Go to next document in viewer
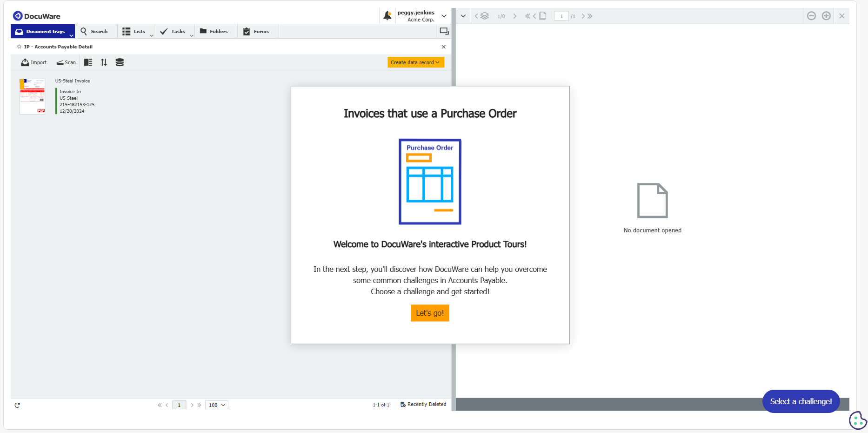The width and height of the screenshot is (868, 433). (x=515, y=16)
